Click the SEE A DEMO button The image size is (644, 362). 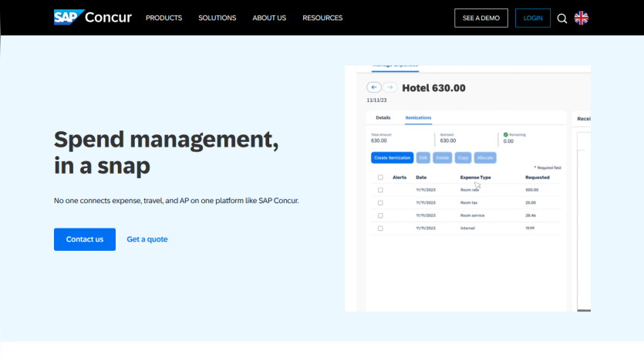point(481,18)
